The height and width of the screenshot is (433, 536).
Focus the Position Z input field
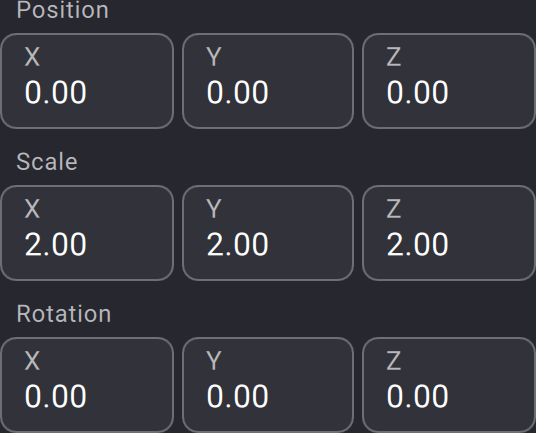[x=448, y=81]
